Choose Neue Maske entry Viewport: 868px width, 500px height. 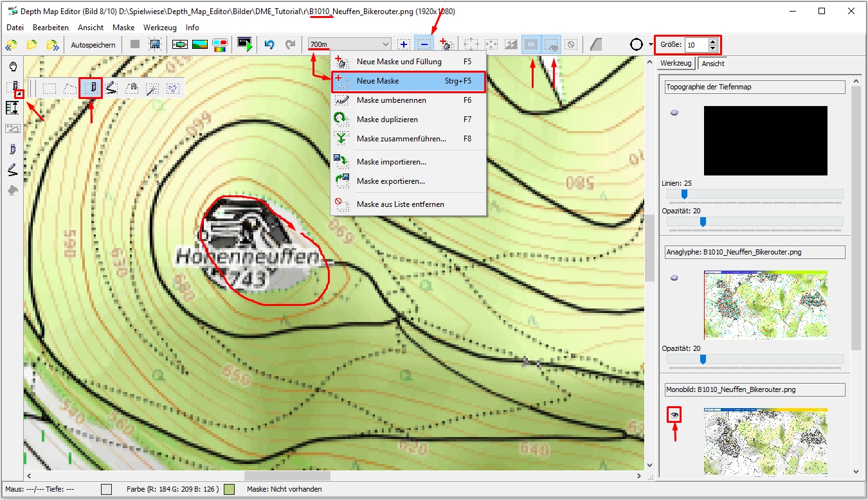tap(408, 81)
